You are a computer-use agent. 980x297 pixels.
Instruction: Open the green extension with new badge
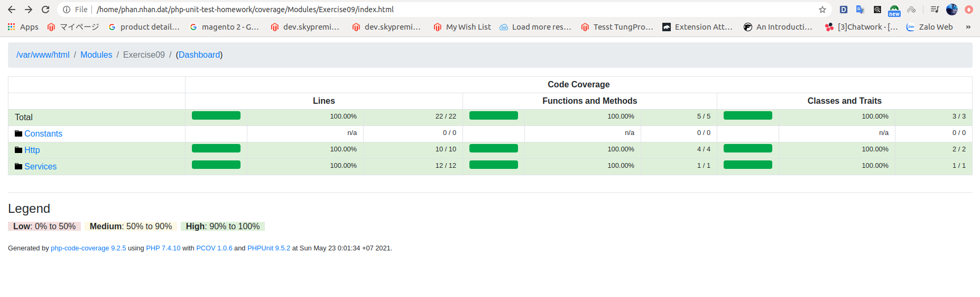[894, 10]
